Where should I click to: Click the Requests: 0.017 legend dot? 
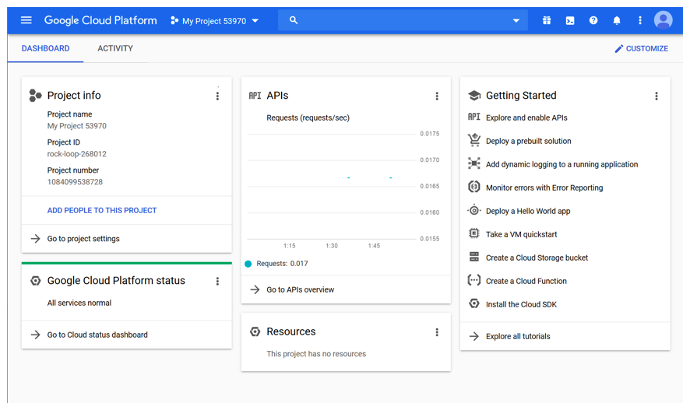click(x=248, y=264)
